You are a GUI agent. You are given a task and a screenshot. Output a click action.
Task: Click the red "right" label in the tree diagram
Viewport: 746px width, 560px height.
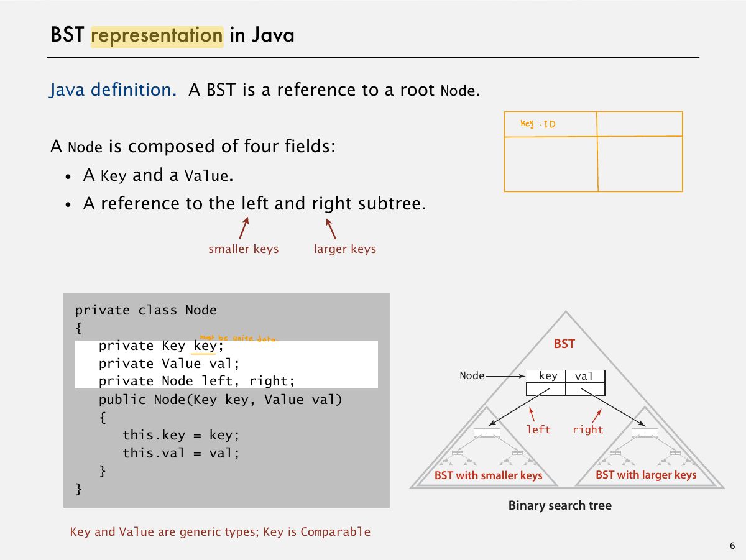click(x=588, y=429)
